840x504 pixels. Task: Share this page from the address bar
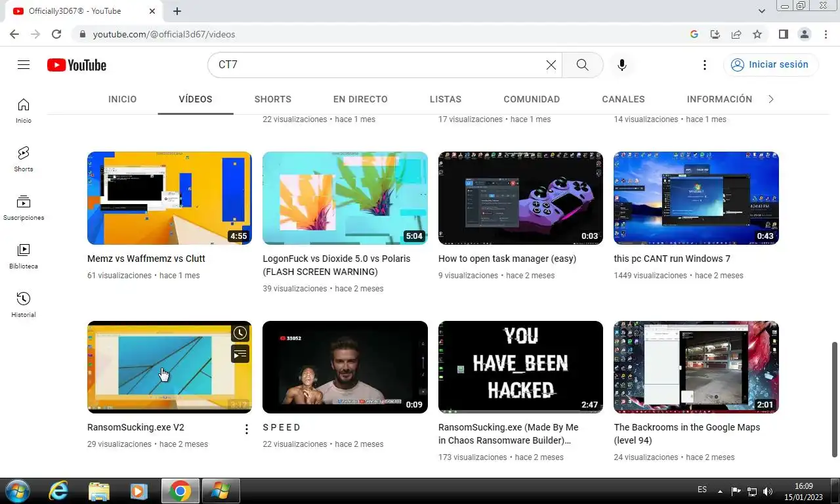(736, 34)
